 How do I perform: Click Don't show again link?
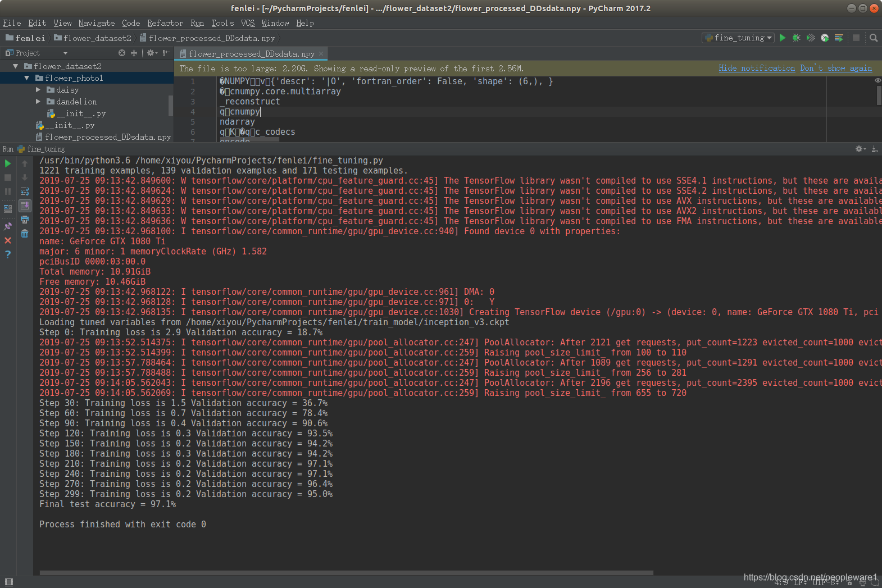pyautogui.click(x=836, y=68)
